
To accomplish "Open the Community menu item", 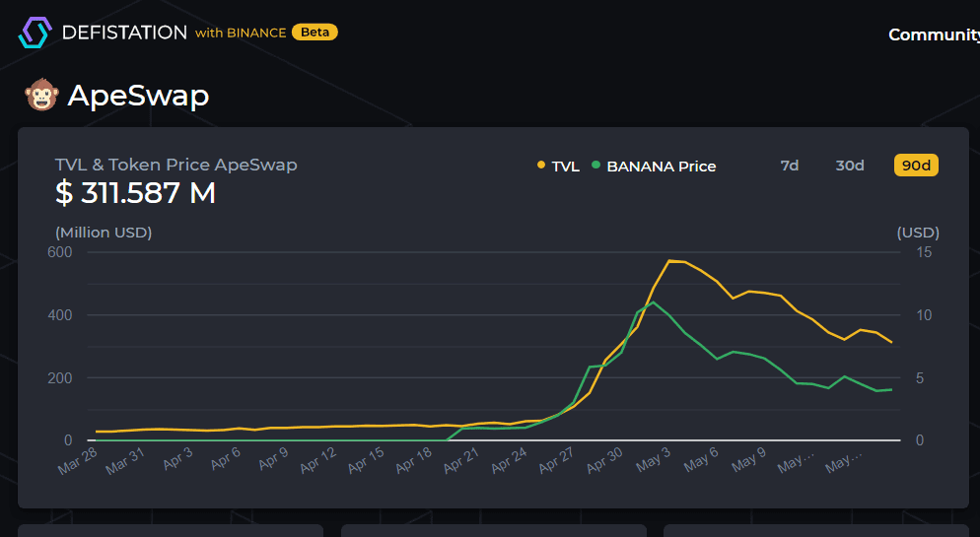I will (934, 34).
